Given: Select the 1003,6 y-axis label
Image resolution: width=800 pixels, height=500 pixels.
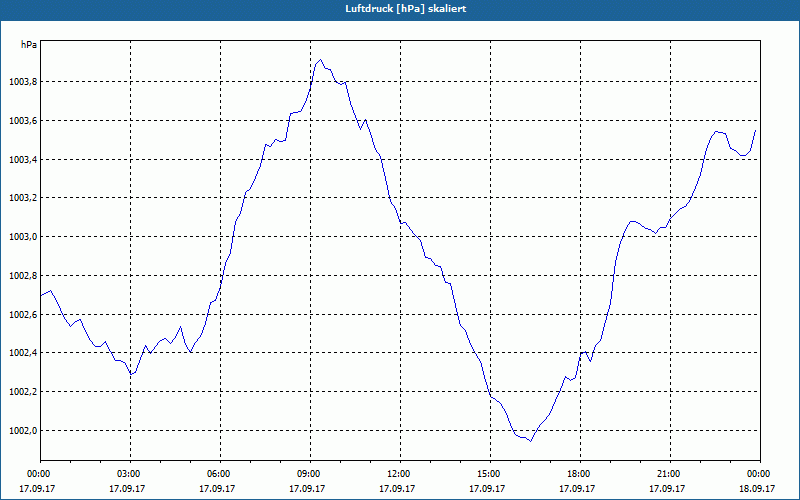Looking at the screenshot, I should point(23,121).
